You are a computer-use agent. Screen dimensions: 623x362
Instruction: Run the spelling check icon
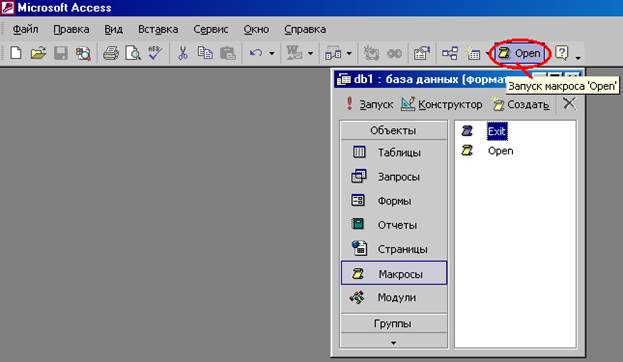[155, 53]
